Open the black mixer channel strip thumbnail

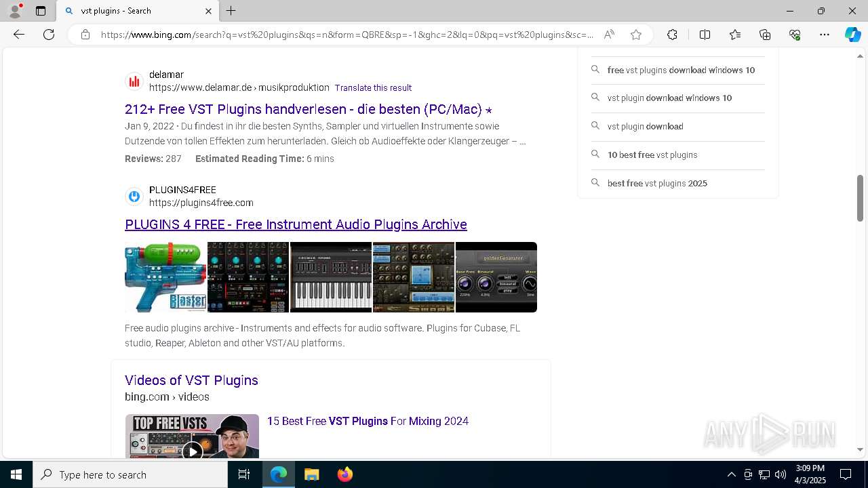pyautogui.click(x=248, y=277)
